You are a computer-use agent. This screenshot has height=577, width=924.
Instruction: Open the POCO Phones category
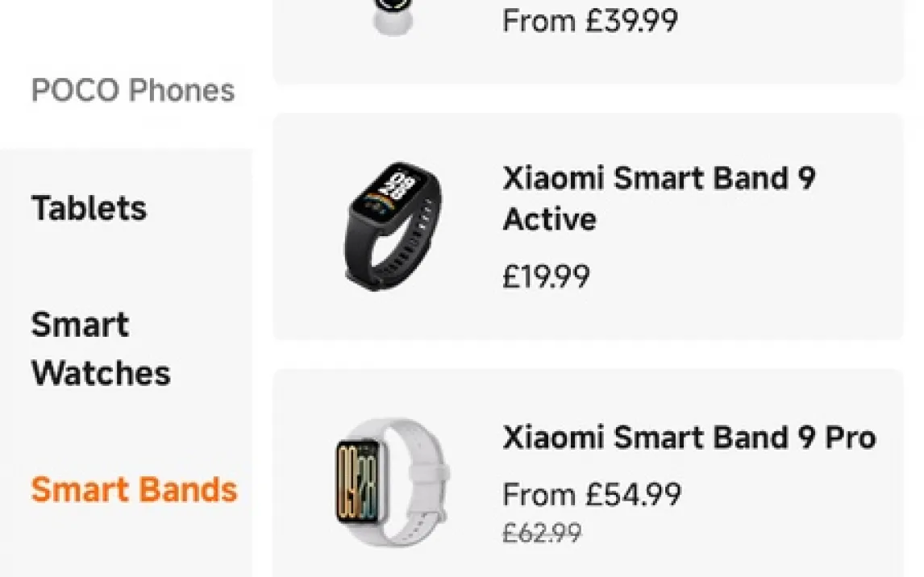tap(133, 90)
